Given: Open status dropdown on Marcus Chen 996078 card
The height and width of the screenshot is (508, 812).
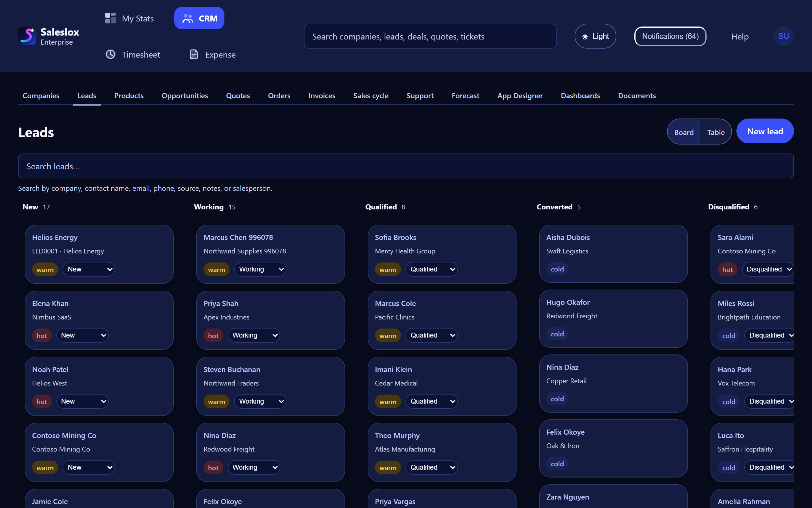Looking at the screenshot, I should (260, 269).
